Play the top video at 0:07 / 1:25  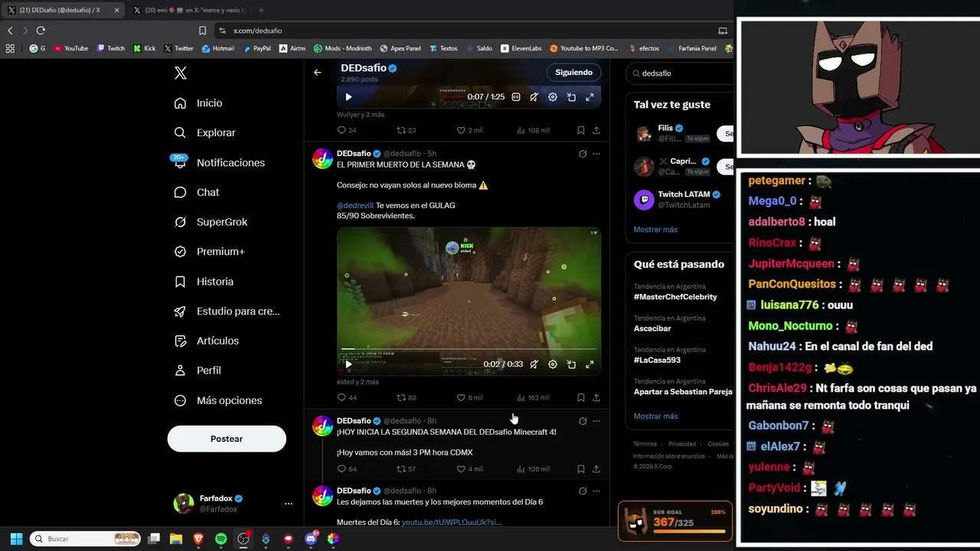pyautogui.click(x=348, y=97)
